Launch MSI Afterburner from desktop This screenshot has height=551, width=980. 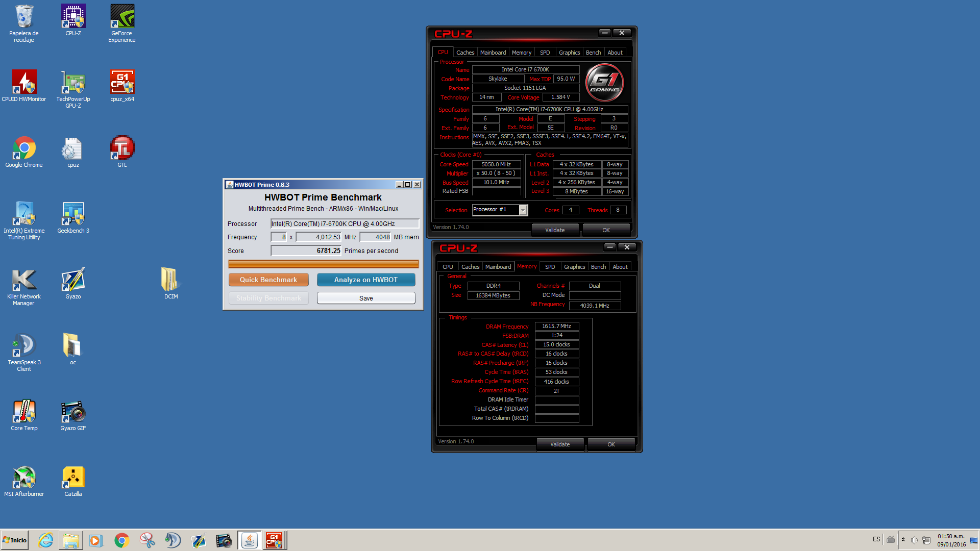(24, 481)
